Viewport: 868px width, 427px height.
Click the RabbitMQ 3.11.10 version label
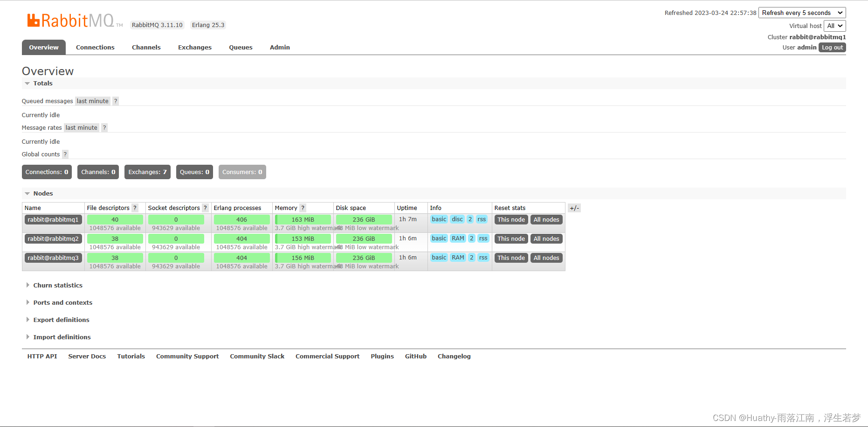click(157, 25)
